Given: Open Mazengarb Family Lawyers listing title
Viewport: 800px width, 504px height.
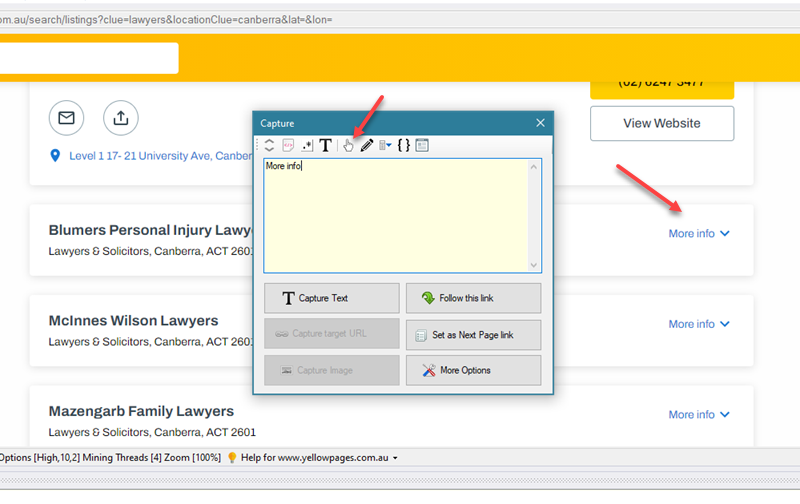Looking at the screenshot, I should tap(141, 411).
